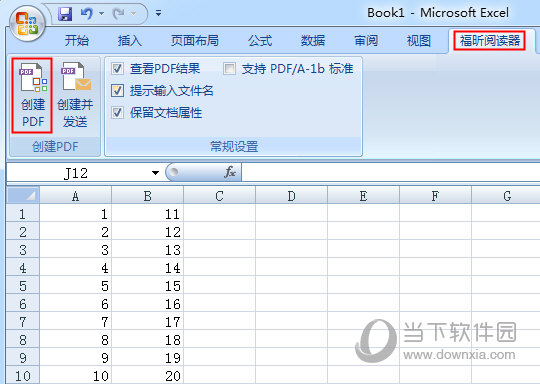Click cell A3 containing 3

click(75, 250)
